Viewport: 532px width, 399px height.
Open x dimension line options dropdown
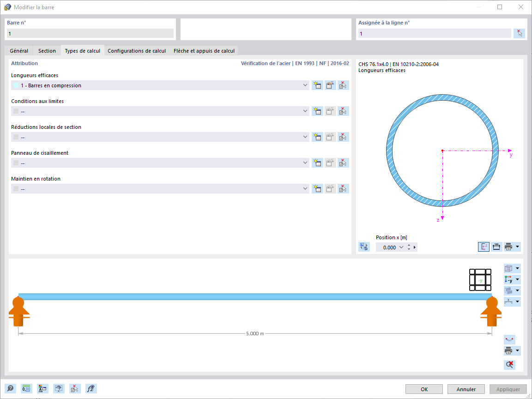point(517,301)
